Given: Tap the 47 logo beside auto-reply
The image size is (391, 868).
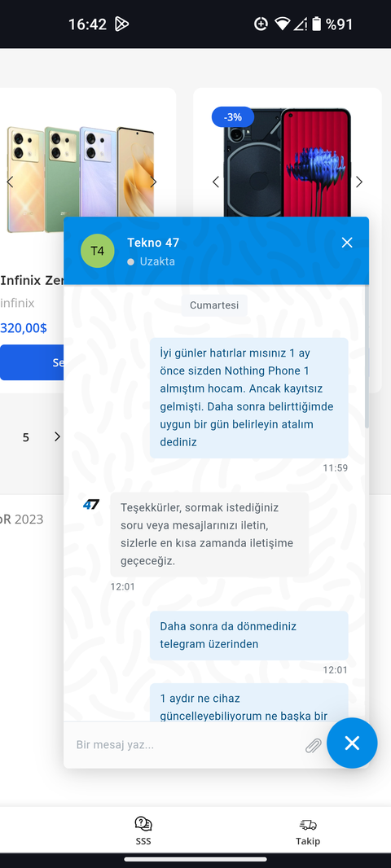Looking at the screenshot, I should pos(91,504).
